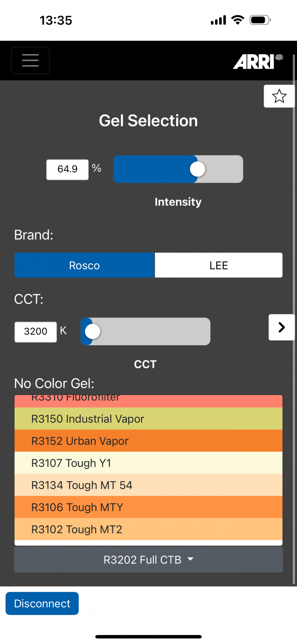Tap the ARRI logo
Image resolution: width=297 pixels, height=644 pixels.
258,62
